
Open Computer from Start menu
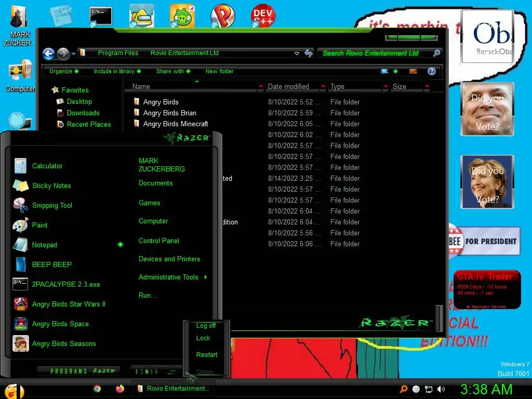pyautogui.click(x=153, y=221)
